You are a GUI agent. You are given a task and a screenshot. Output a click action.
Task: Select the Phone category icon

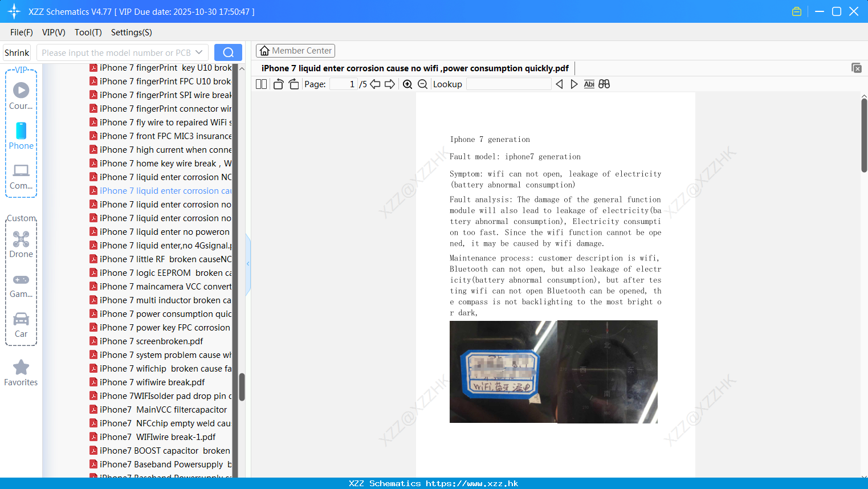[x=21, y=136]
